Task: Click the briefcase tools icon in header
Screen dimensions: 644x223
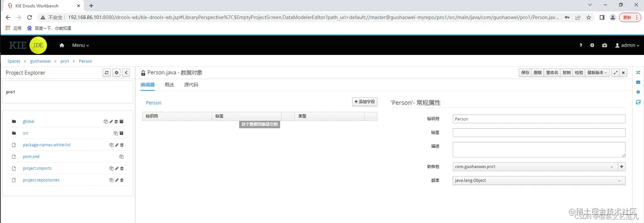Action: (x=604, y=45)
